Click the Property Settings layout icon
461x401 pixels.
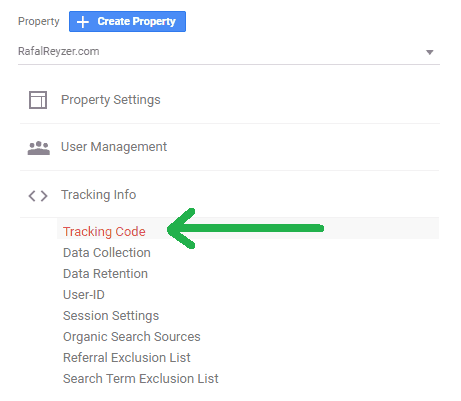[x=38, y=100]
